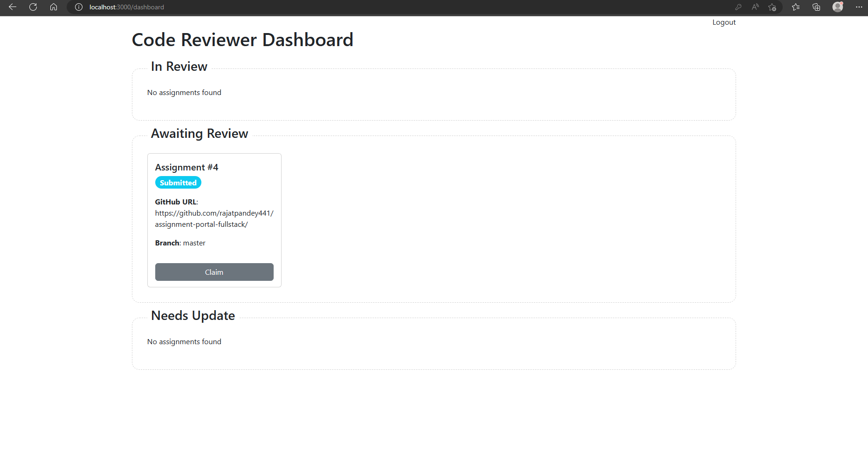Open the browser home page
This screenshot has width=868, height=462.
[x=54, y=7]
